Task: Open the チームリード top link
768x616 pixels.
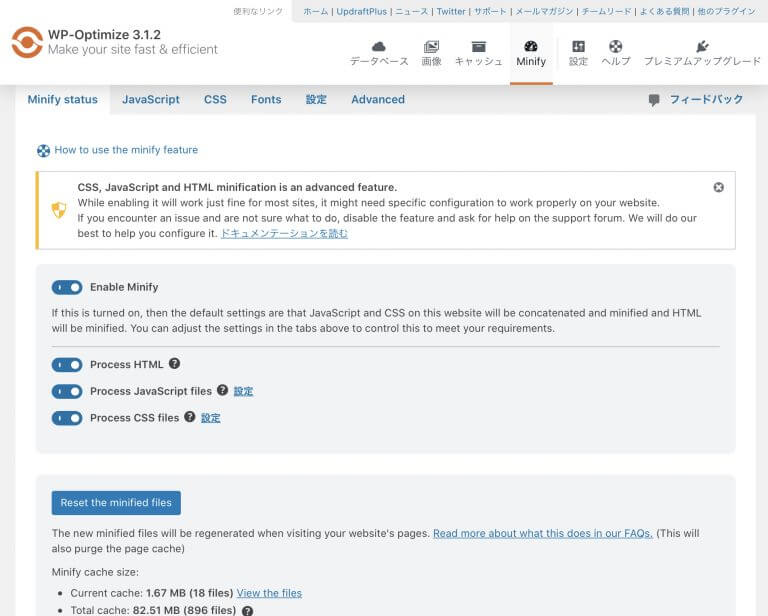Action: click(606, 11)
